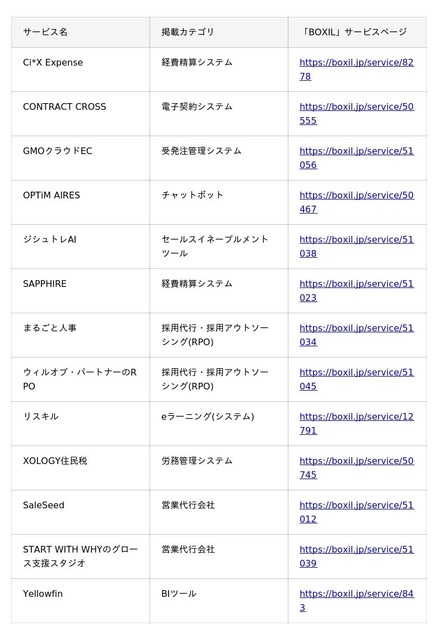
Task: Open the SAPPHIRE service URL
Action: point(356,291)
